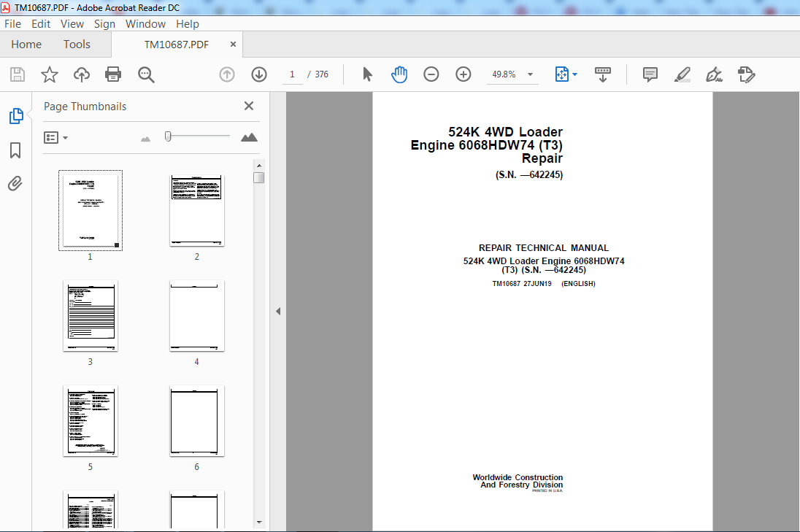Select page 4 thumbnail
The width and height of the screenshot is (800, 532).
196,316
